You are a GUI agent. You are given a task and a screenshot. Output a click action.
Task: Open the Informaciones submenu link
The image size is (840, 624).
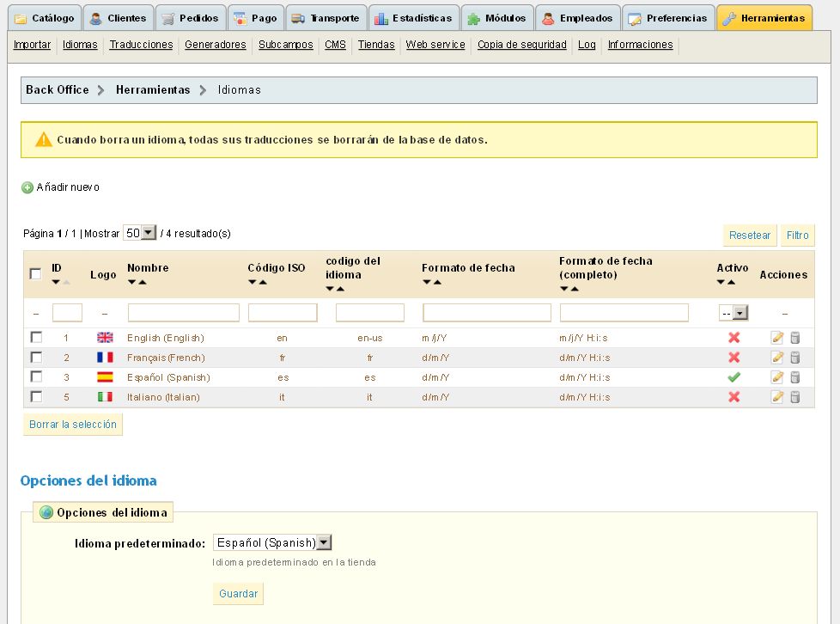coord(640,45)
